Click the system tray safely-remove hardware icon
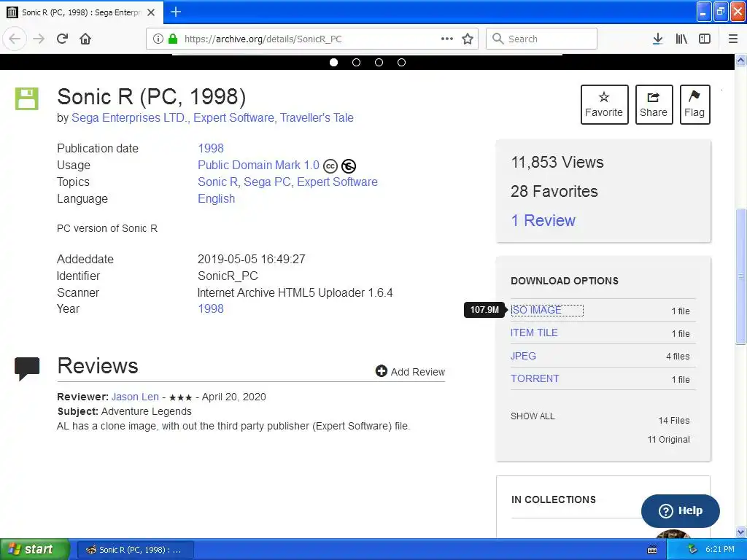This screenshot has width=747, height=560. (x=692, y=550)
